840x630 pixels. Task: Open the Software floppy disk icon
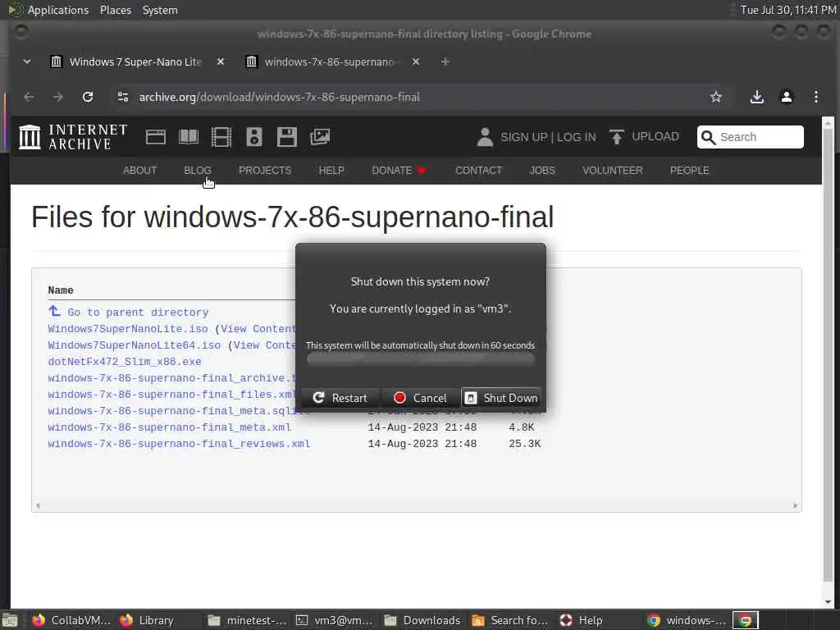(286, 137)
